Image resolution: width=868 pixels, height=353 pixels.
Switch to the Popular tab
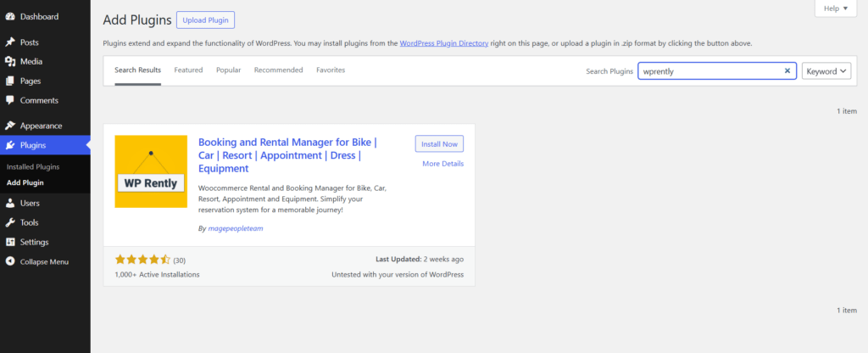[x=229, y=70]
